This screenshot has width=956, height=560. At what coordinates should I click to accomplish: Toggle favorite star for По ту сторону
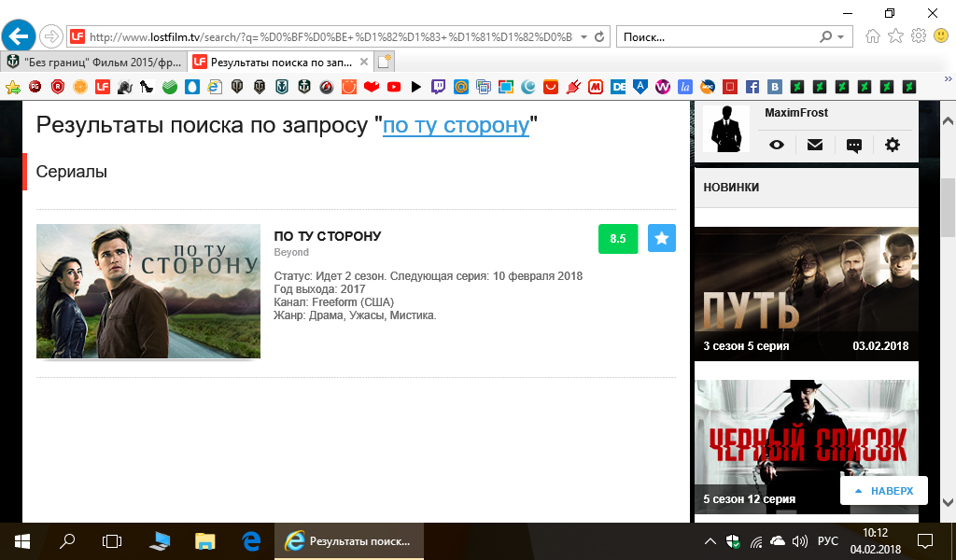(x=662, y=238)
